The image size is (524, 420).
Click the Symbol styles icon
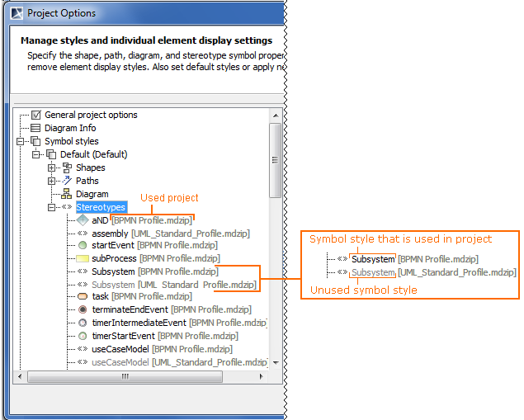pos(35,141)
